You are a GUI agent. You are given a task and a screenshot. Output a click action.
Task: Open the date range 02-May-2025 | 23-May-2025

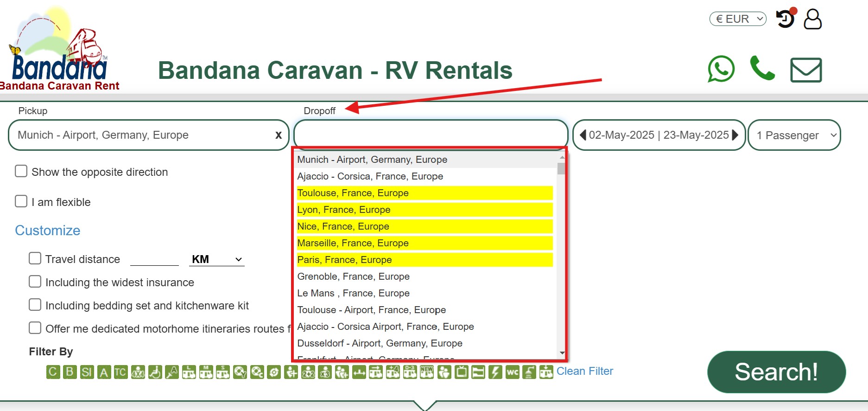659,135
